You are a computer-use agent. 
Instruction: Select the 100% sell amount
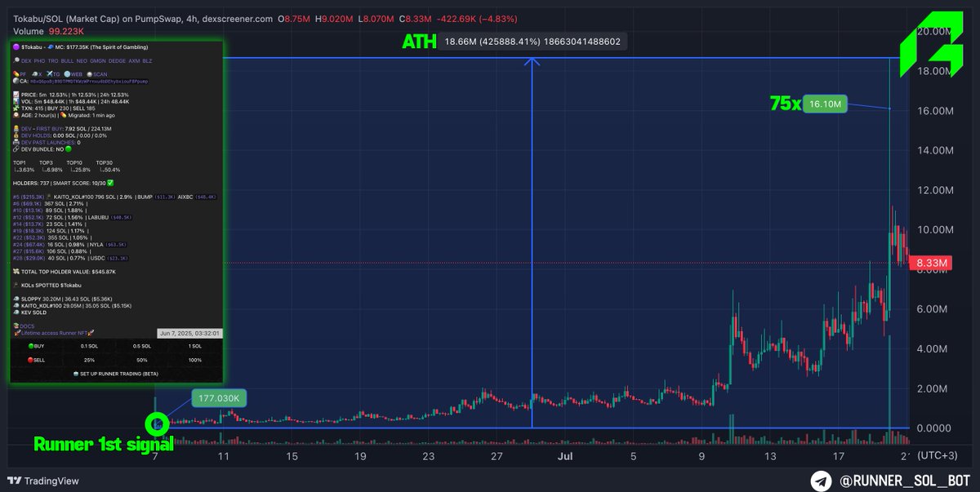tap(195, 361)
